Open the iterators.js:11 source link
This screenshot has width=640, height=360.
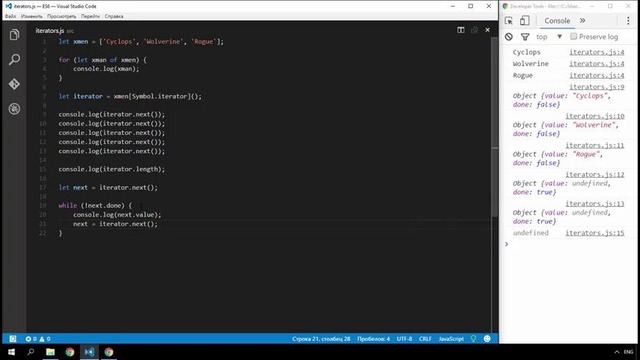595,145
